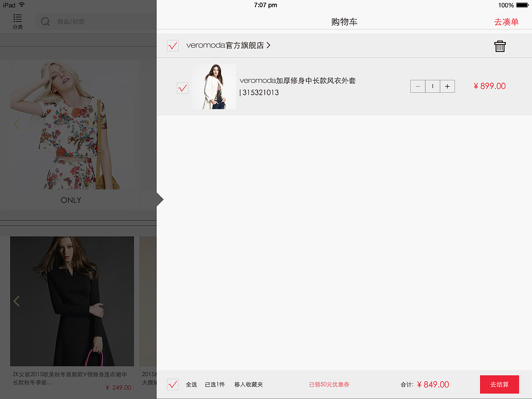The height and width of the screenshot is (399, 532).
Task: Click the 购物车 cart title
Action: 345,22
